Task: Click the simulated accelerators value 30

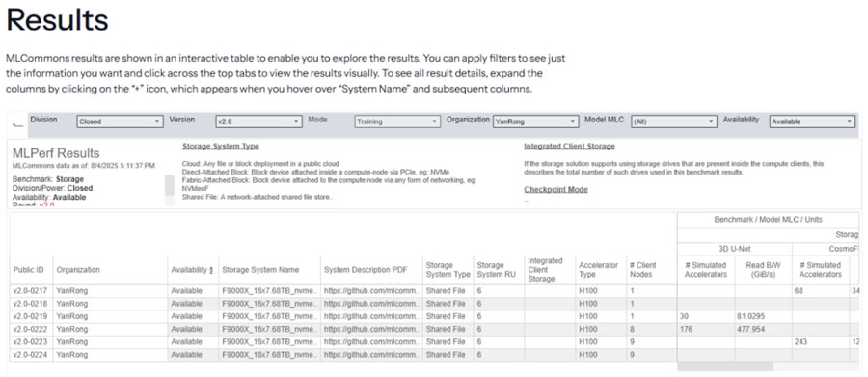Action: [685, 316]
